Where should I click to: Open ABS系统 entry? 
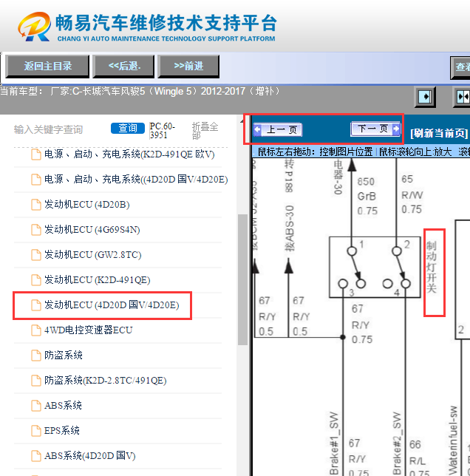pos(63,405)
